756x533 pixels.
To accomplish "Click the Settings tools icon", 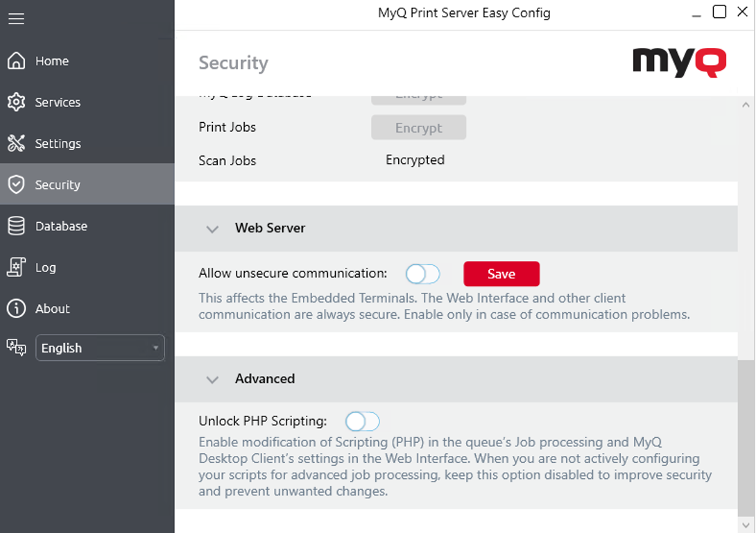I will pos(17,143).
